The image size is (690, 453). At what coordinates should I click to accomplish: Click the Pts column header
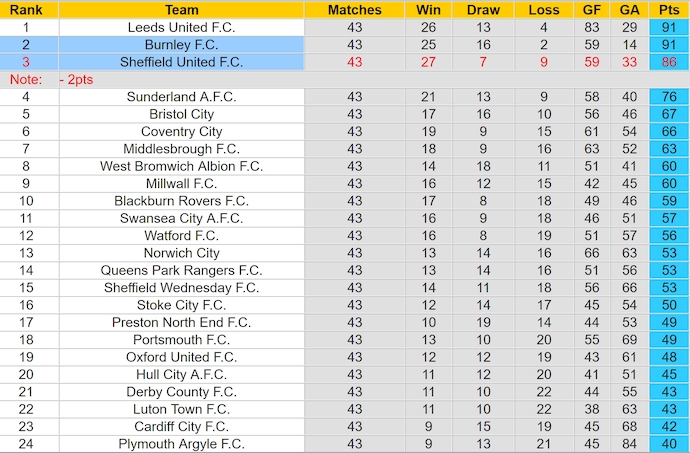tap(668, 10)
